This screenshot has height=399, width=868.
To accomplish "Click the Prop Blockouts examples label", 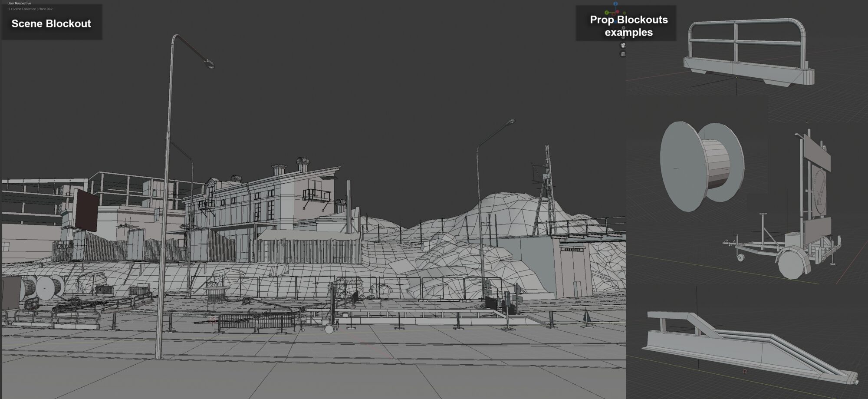I will point(628,25).
